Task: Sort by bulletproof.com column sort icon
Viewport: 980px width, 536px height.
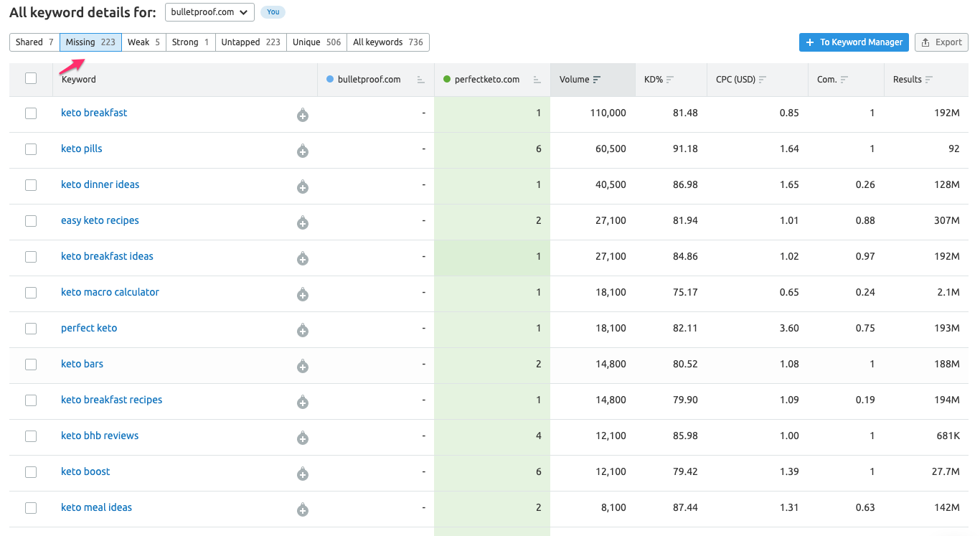Action: (x=420, y=80)
